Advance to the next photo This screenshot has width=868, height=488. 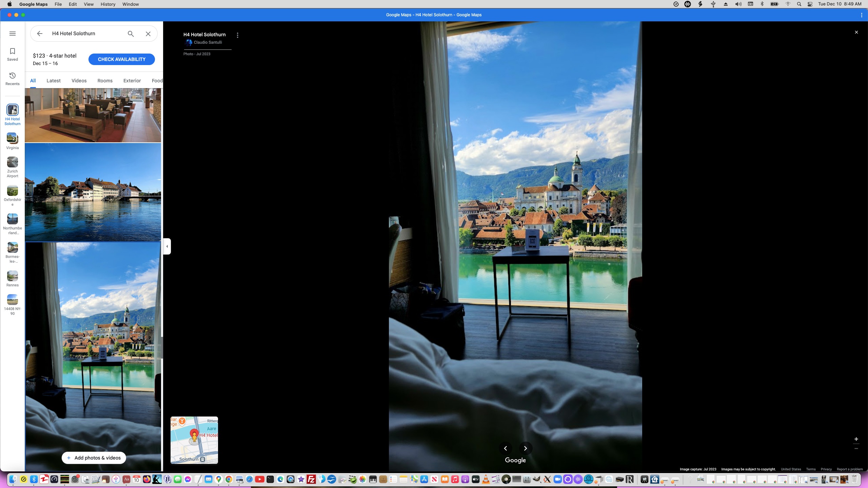pyautogui.click(x=526, y=448)
